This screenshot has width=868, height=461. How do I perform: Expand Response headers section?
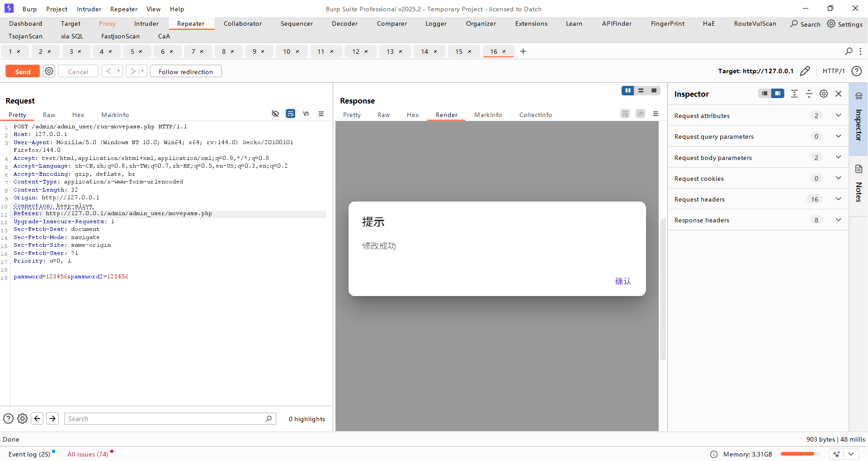pos(838,220)
